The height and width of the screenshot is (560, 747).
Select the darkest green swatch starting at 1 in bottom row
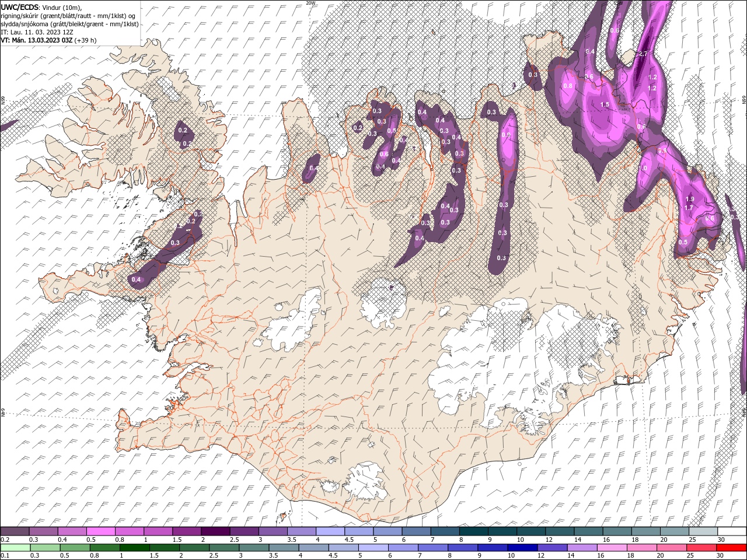(135, 548)
